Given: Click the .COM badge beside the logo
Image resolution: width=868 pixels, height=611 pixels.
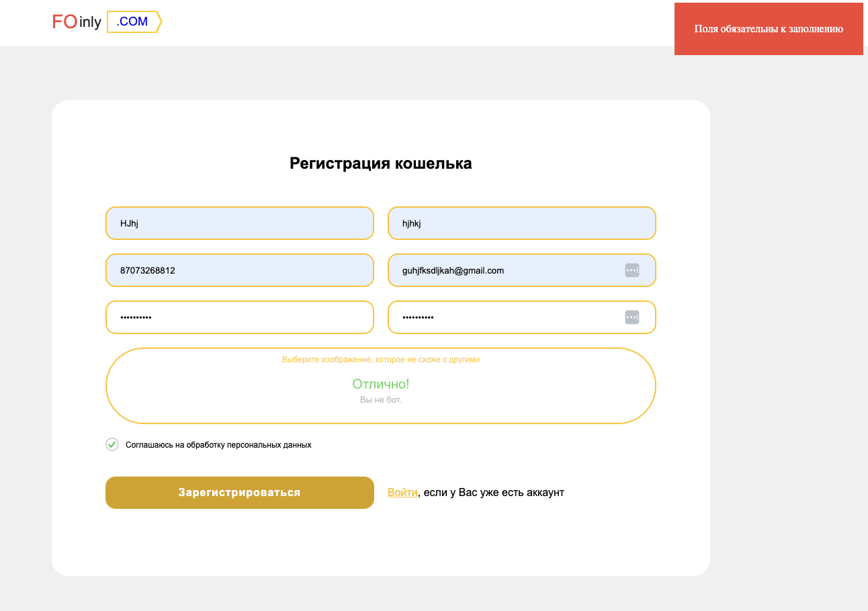Looking at the screenshot, I should click(x=133, y=22).
